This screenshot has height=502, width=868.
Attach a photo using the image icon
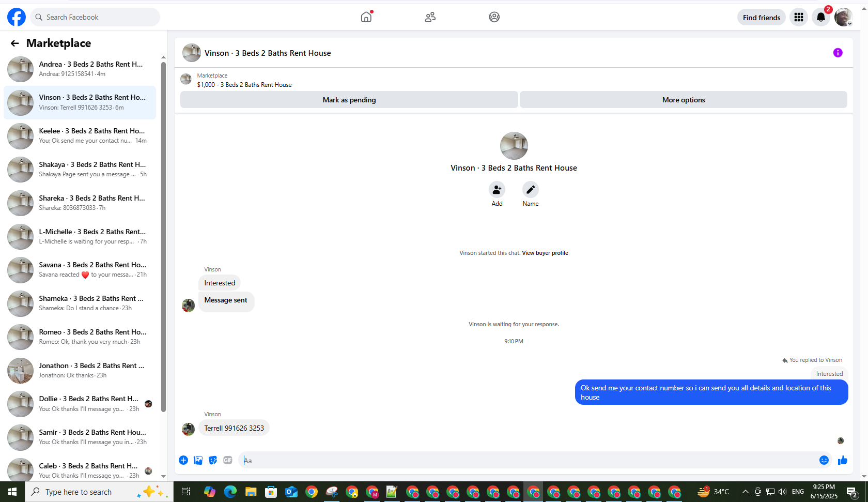tap(198, 460)
